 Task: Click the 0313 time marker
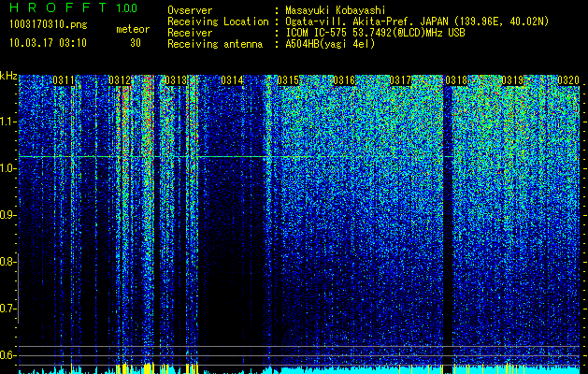click(x=176, y=79)
